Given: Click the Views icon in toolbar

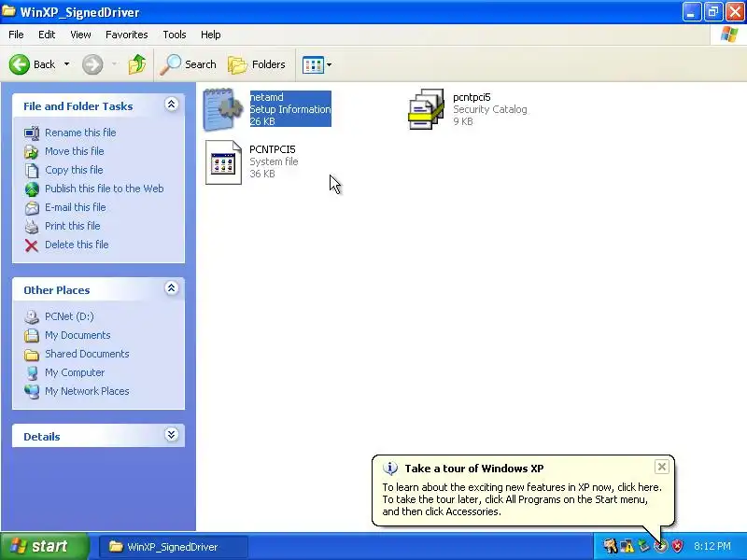Looking at the screenshot, I should point(313,64).
